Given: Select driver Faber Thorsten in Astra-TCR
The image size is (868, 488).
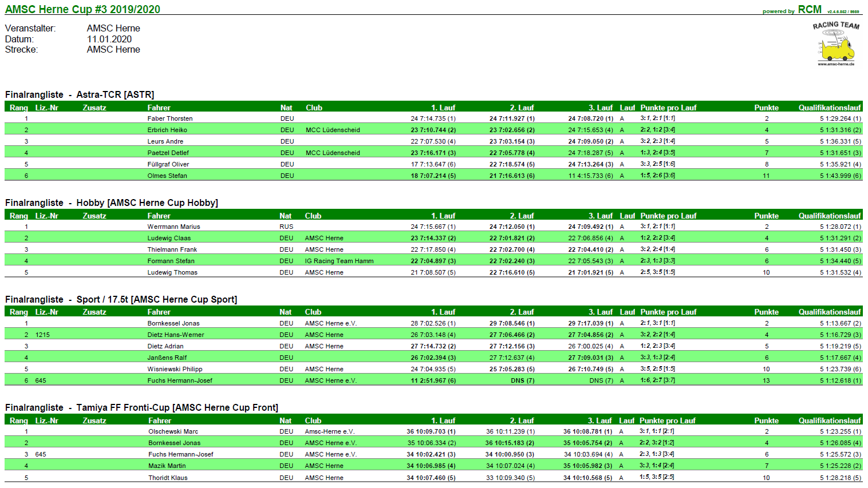Looking at the screenshot, I should (170, 118).
